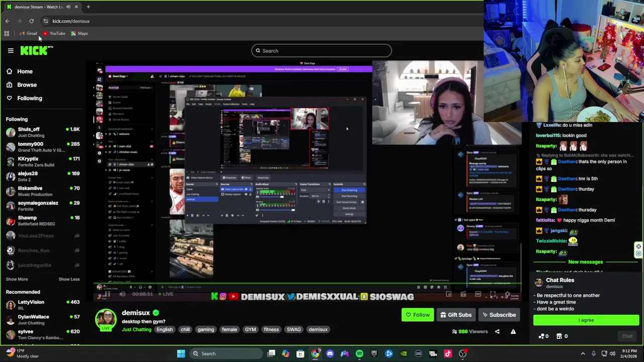Open offline channel Ronchas_Kun
The width and height of the screenshot is (644, 362).
(42, 250)
